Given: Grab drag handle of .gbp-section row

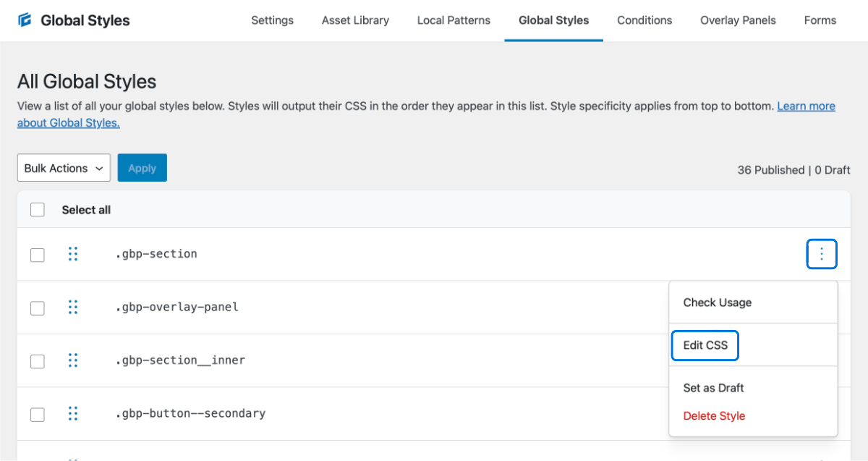Looking at the screenshot, I should [73, 254].
